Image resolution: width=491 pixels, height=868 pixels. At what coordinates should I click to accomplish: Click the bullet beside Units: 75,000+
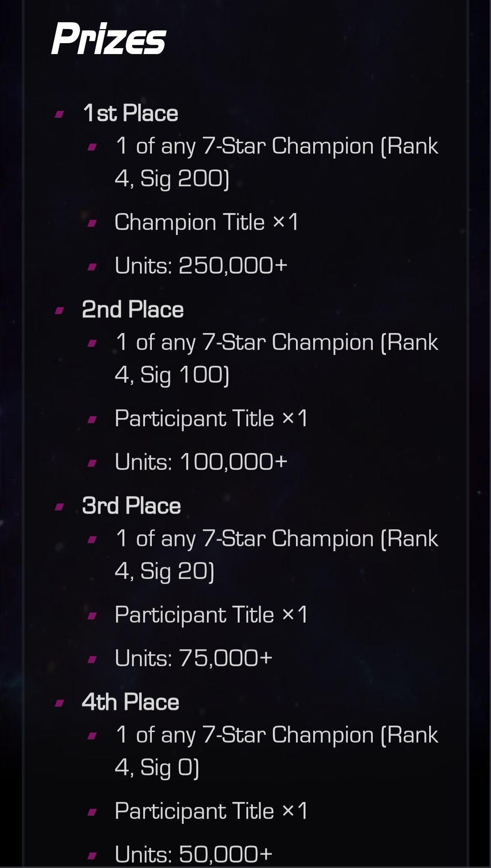point(92,659)
